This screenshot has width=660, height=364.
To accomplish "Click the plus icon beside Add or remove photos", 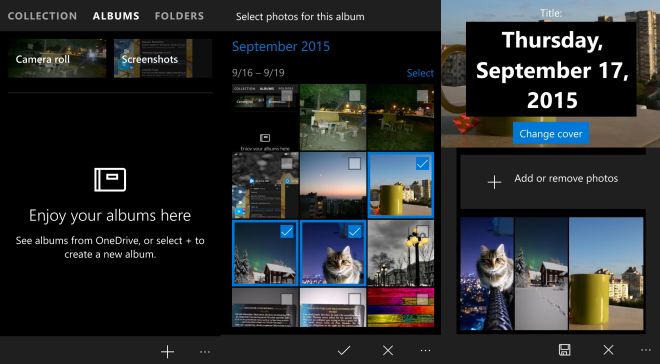I will pyautogui.click(x=494, y=182).
